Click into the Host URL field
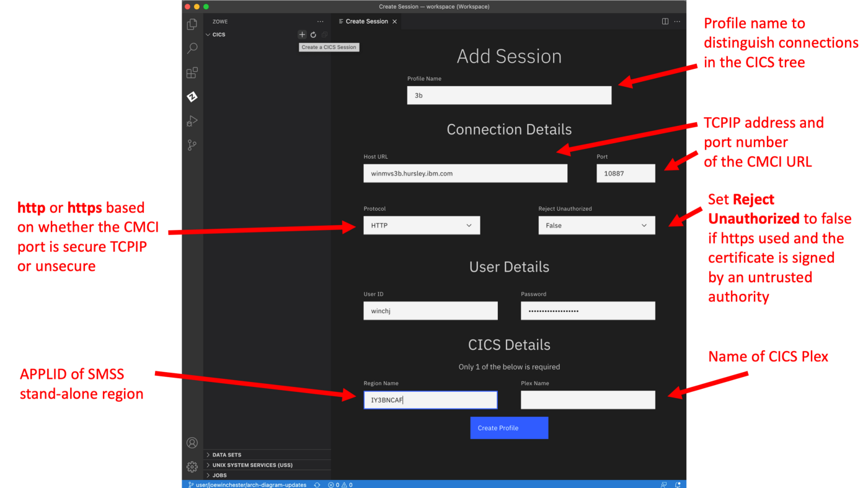Viewport: 868px width, 488px height. tap(465, 173)
